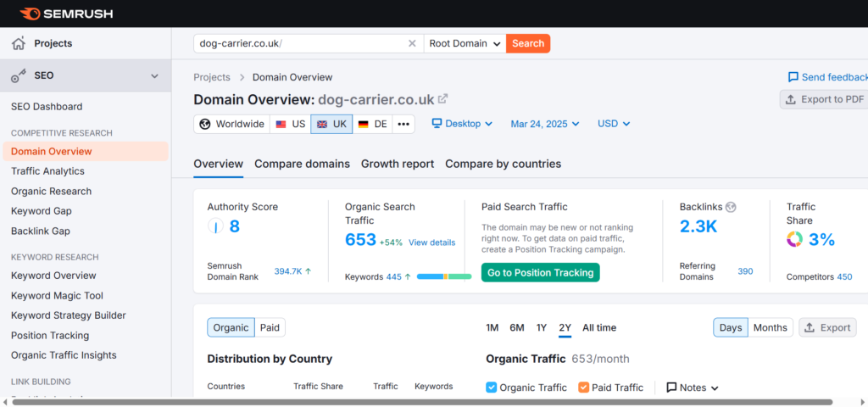Expand the Notes dropdown
868x407 pixels.
tap(693, 387)
